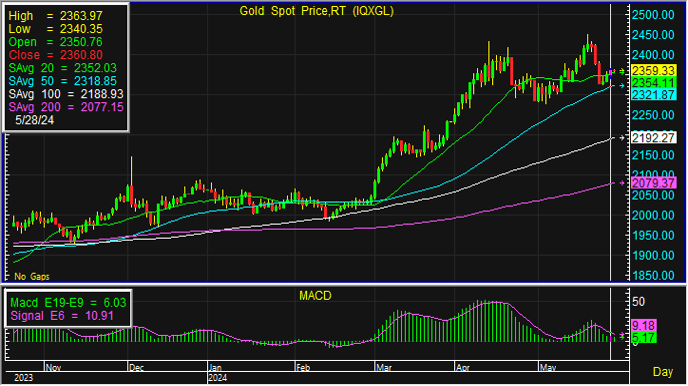The height and width of the screenshot is (386, 688).
Task: Click the No Gaps label
Action: click(32, 277)
